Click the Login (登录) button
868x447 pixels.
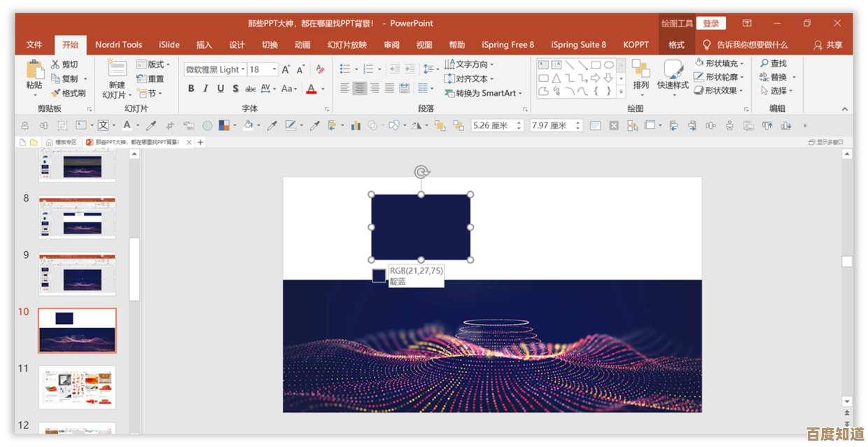coord(710,23)
